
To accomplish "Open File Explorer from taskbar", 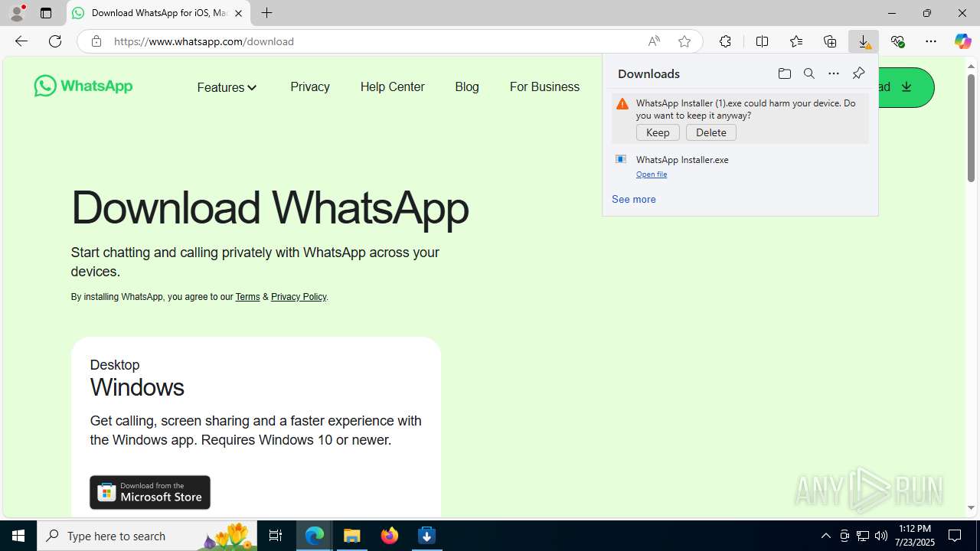I will click(x=352, y=536).
